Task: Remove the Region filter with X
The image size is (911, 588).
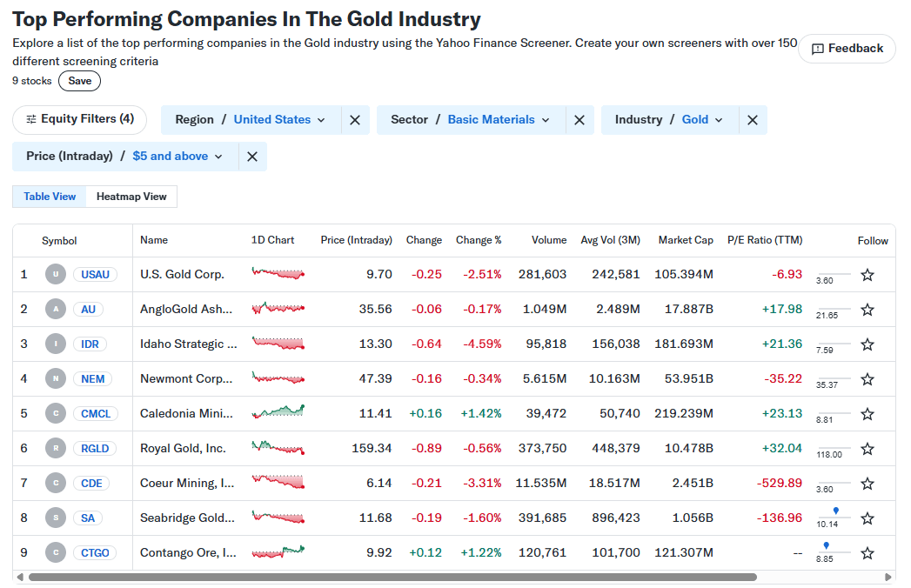Action: click(x=355, y=120)
